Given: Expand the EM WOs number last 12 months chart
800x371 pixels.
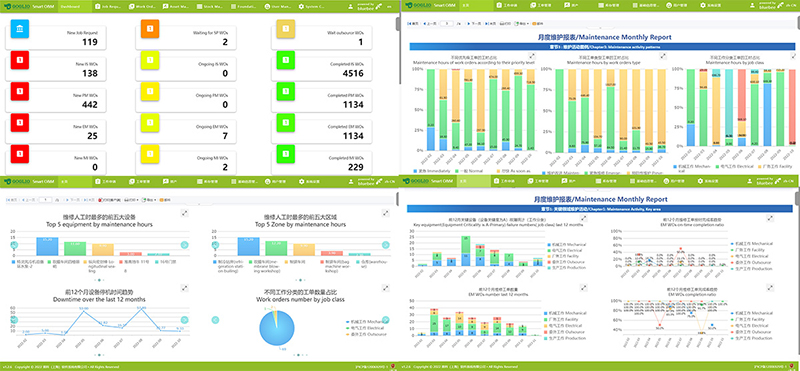Looking at the screenshot, I should click(x=584, y=288).
